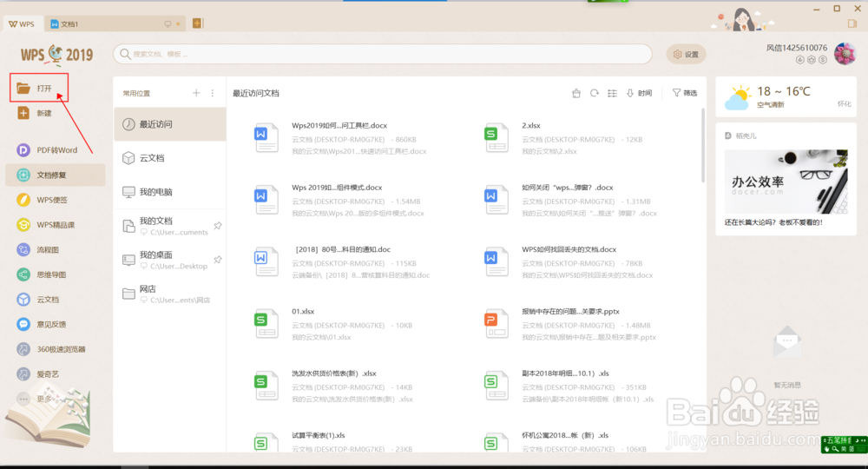Open 网店 folder location
Image resolution: width=868 pixels, height=469 pixels.
(170, 294)
